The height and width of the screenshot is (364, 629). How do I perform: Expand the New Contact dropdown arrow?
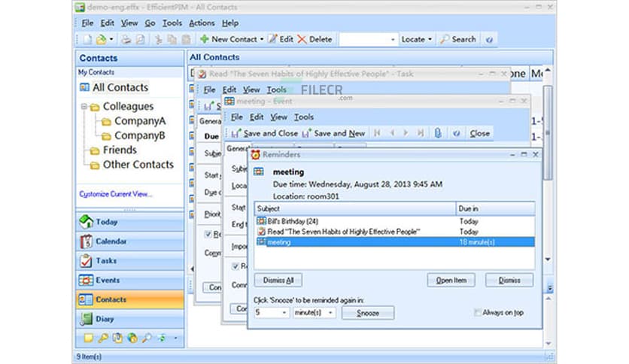261,39
